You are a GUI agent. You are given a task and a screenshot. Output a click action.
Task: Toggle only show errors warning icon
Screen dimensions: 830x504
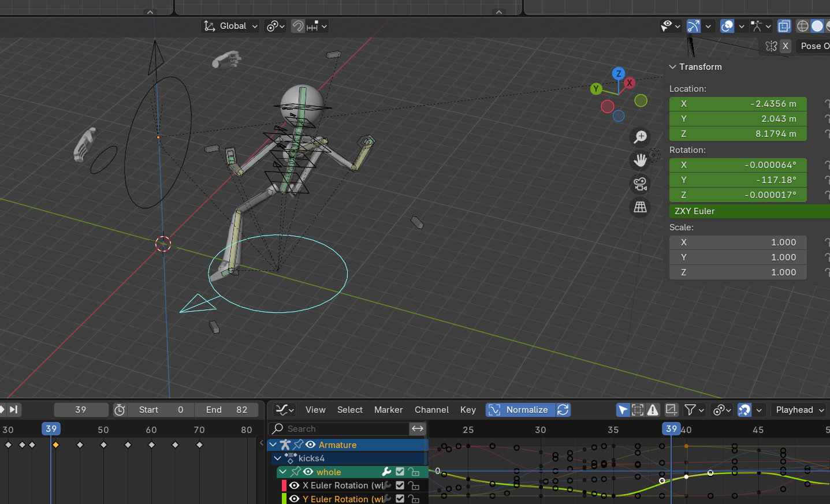coord(653,410)
